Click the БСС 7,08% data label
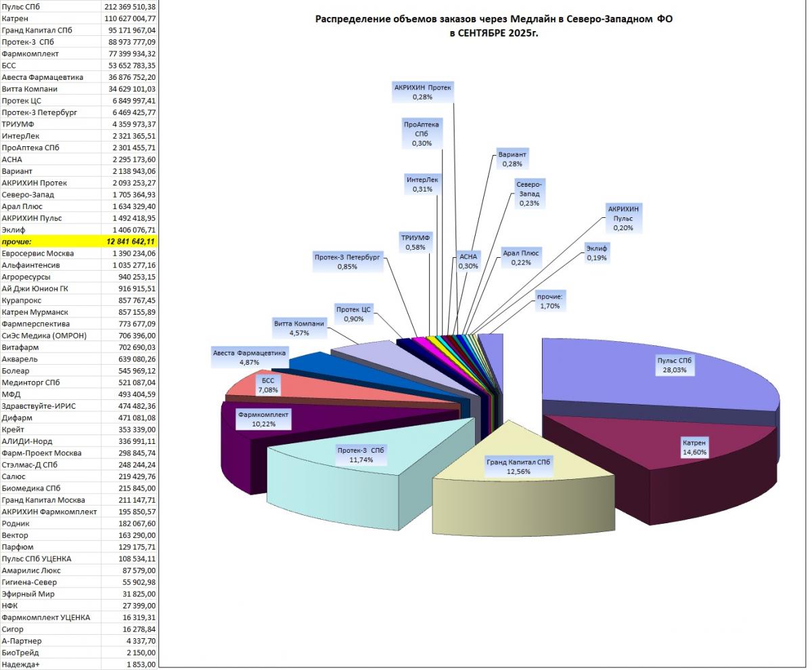The image size is (812, 670). click(265, 385)
